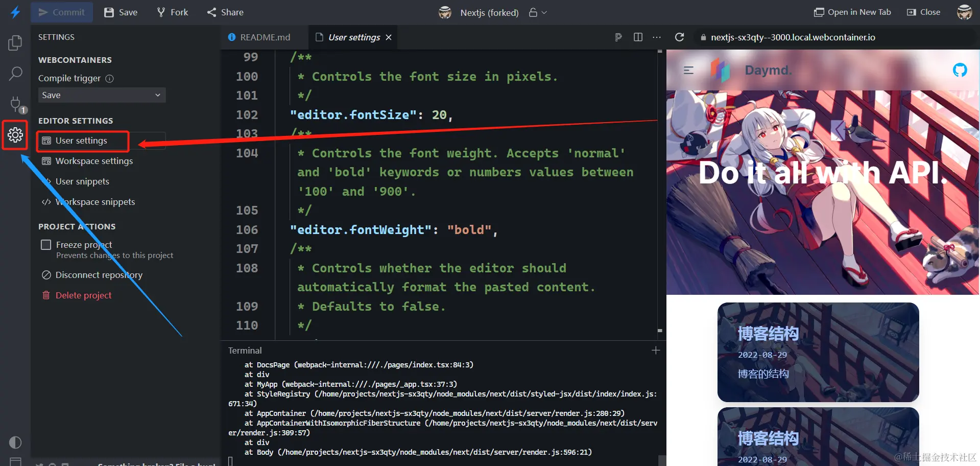Open the settings gear panel
Screen dimensions: 980x466
click(x=15, y=135)
